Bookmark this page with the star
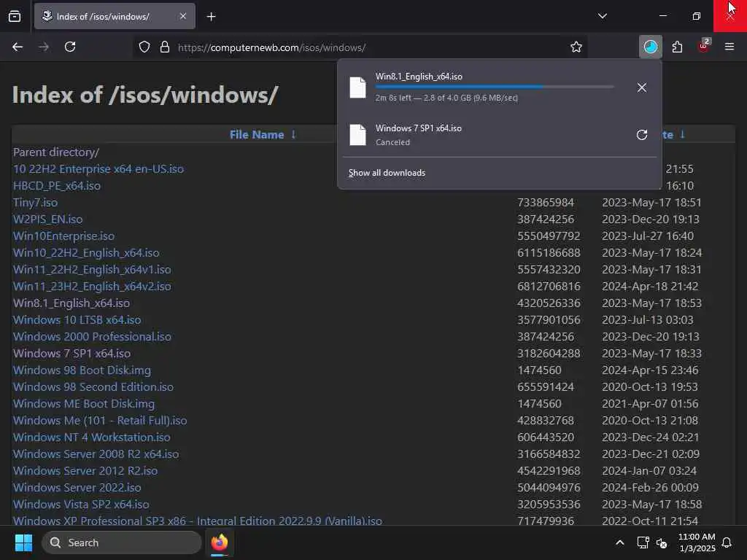Screen dimensions: 747x560 576,47
